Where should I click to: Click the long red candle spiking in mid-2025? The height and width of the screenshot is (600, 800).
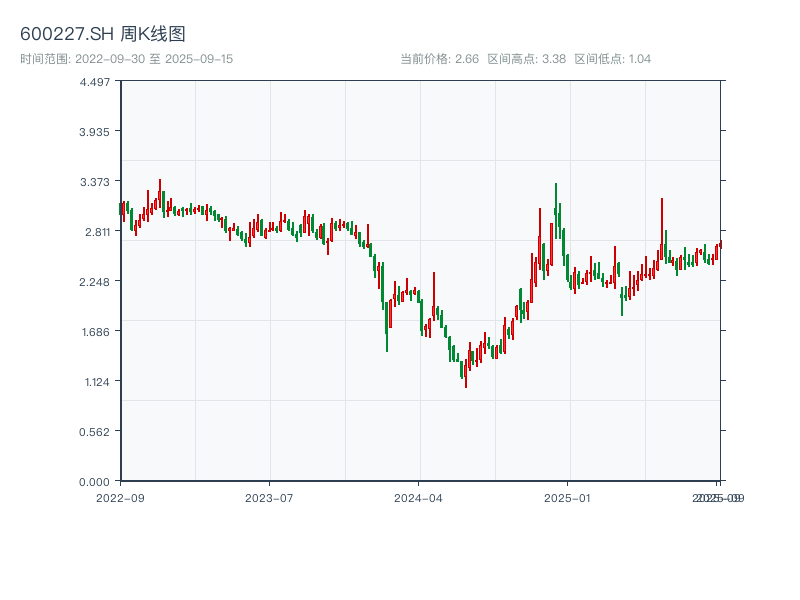(662, 229)
